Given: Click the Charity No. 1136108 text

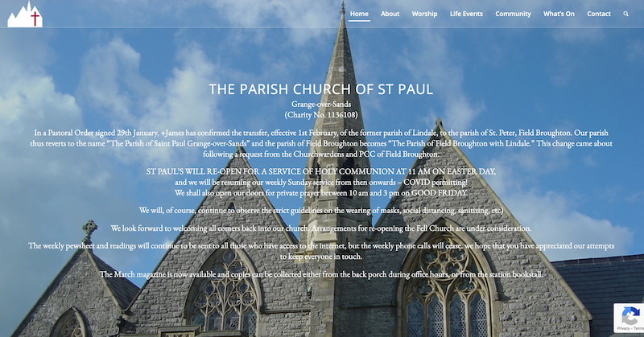Looking at the screenshot, I should pos(321,115).
